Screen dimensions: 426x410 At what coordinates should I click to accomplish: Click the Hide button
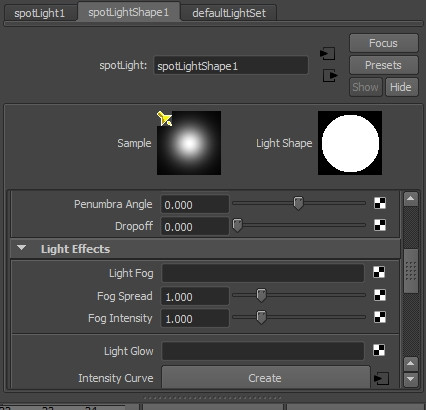coord(401,87)
